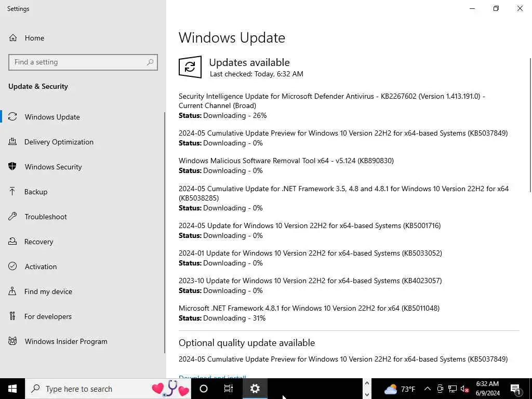This screenshot has height=399, width=532.
Task: Select Find my device
Action: [x=83, y=291]
